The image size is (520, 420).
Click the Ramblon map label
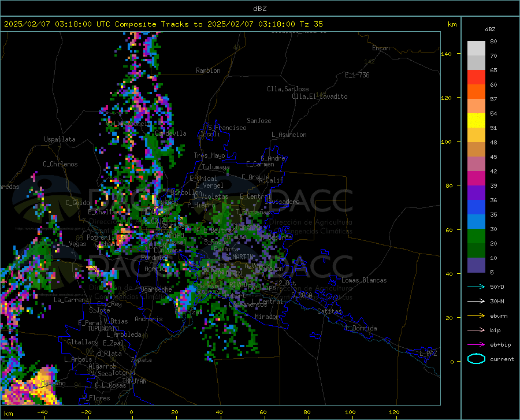[x=208, y=70]
